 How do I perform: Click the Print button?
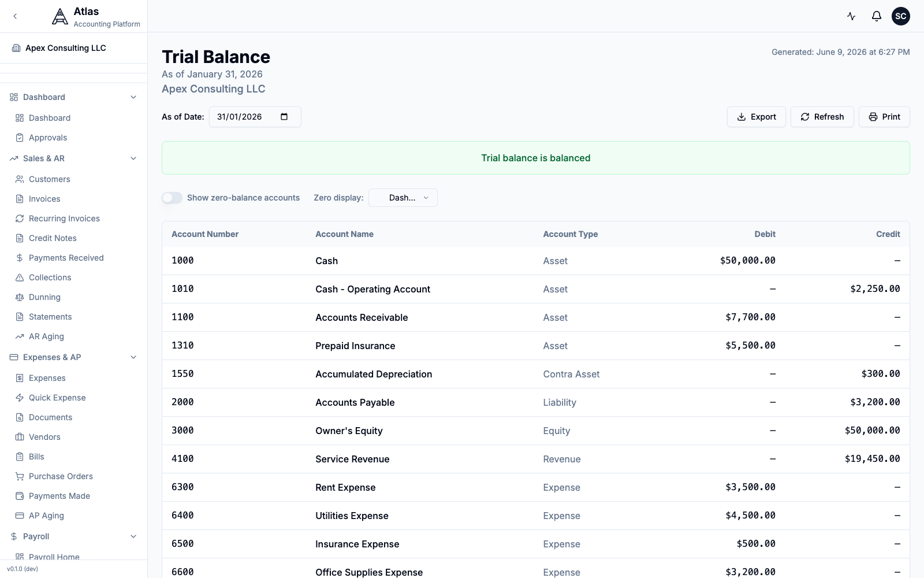coord(884,117)
